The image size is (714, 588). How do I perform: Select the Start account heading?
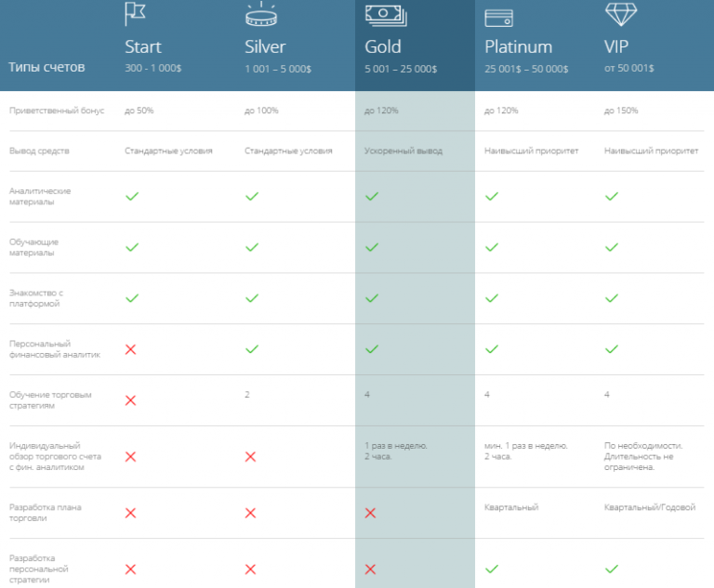tap(143, 46)
